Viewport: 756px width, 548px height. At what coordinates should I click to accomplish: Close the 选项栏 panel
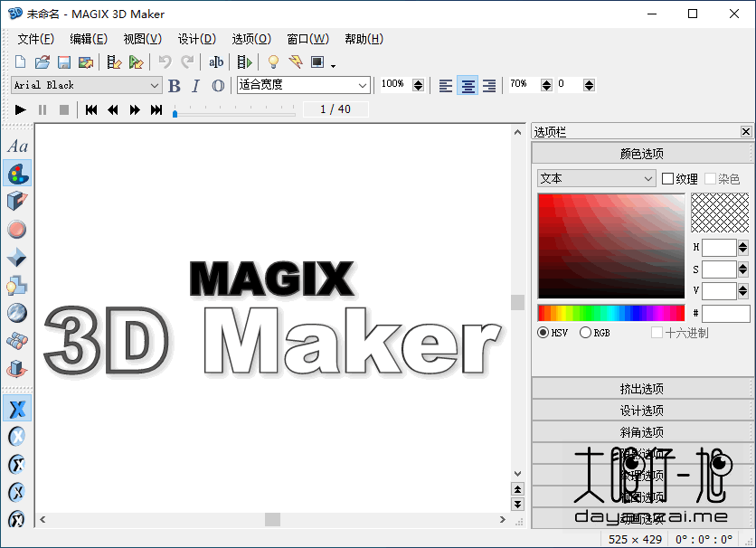point(746,132)
